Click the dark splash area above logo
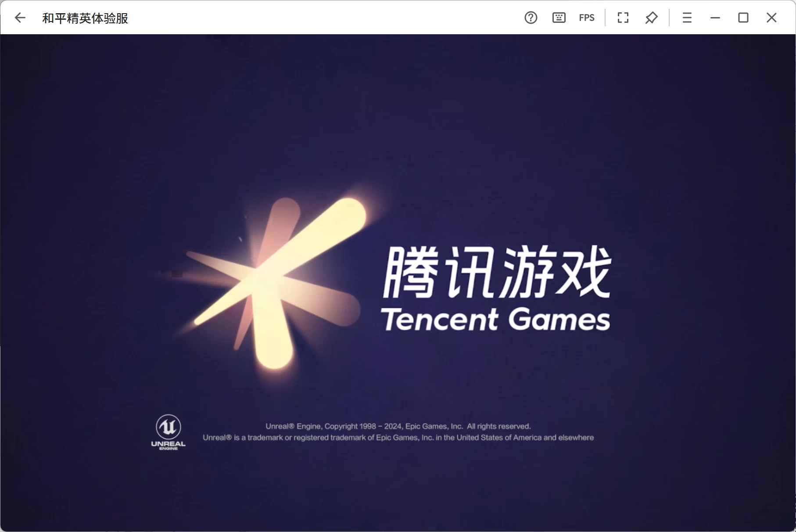 pyautogui.click(x=395, y=110)
